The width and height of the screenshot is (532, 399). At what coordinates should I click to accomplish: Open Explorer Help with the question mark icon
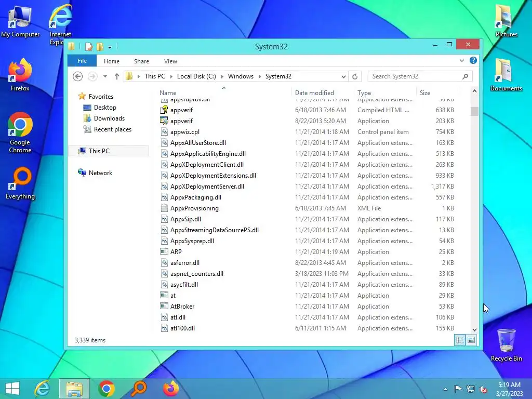click(x=473, y=60)
